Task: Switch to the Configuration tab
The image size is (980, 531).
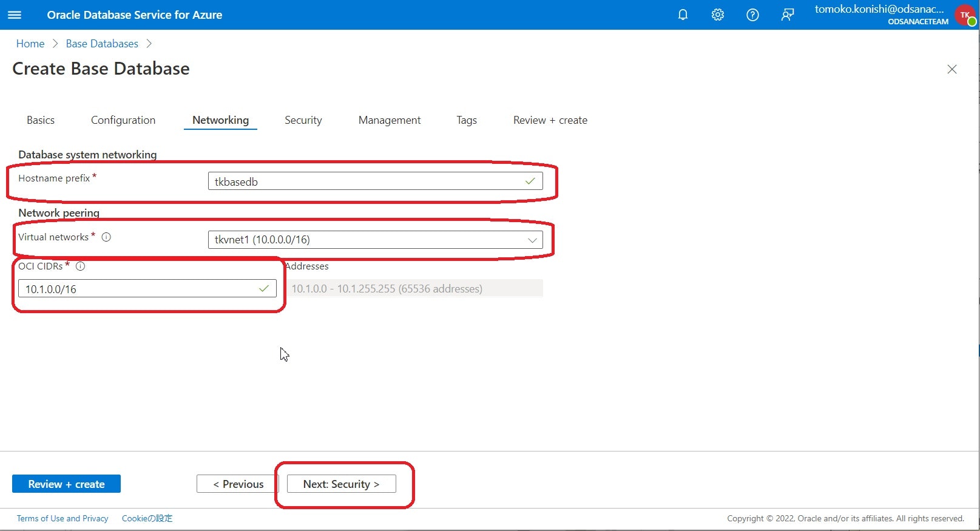Action: (x=123, y=120)
